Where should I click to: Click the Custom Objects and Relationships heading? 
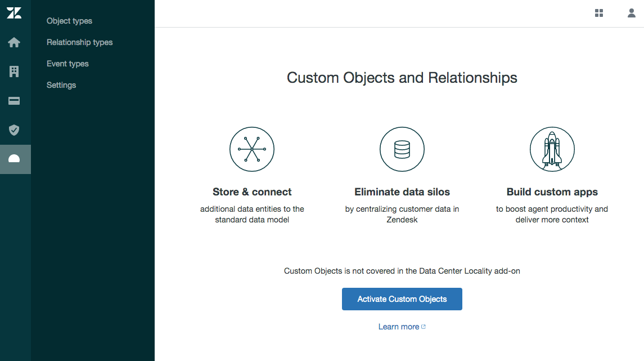(402, 77)
